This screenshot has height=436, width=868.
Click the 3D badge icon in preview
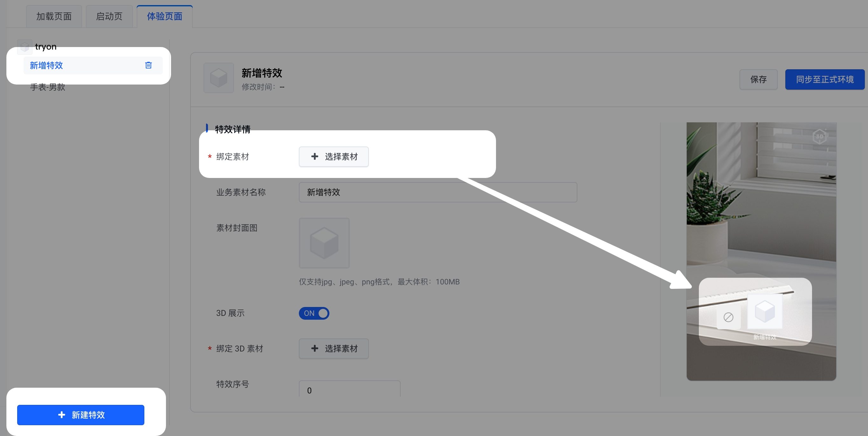pyautogui.click(x=819, y=136)
